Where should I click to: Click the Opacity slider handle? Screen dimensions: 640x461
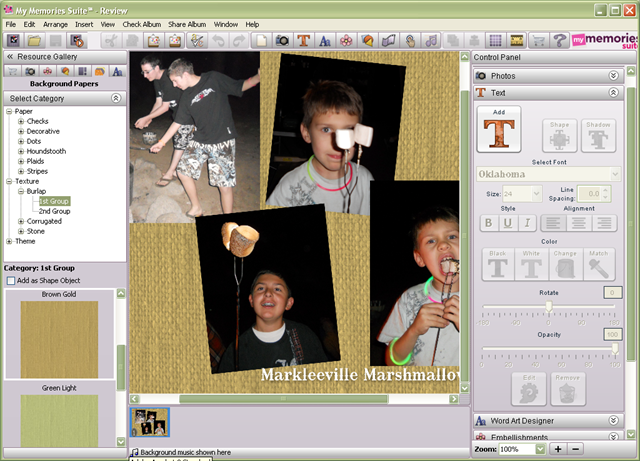[x=615, y=348]
